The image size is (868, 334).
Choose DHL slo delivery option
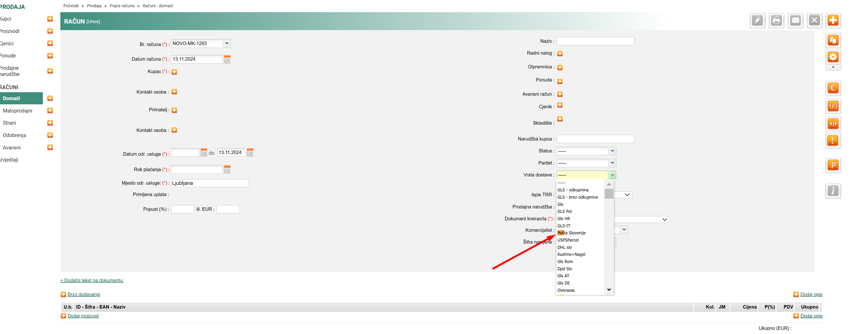[x=564, y=247]
